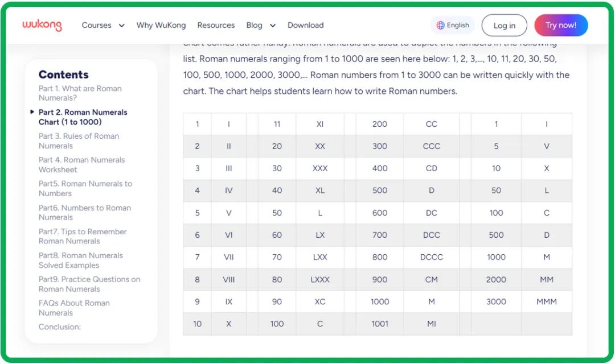Click the MMM cell in the chart

click(x=546, y=302)
